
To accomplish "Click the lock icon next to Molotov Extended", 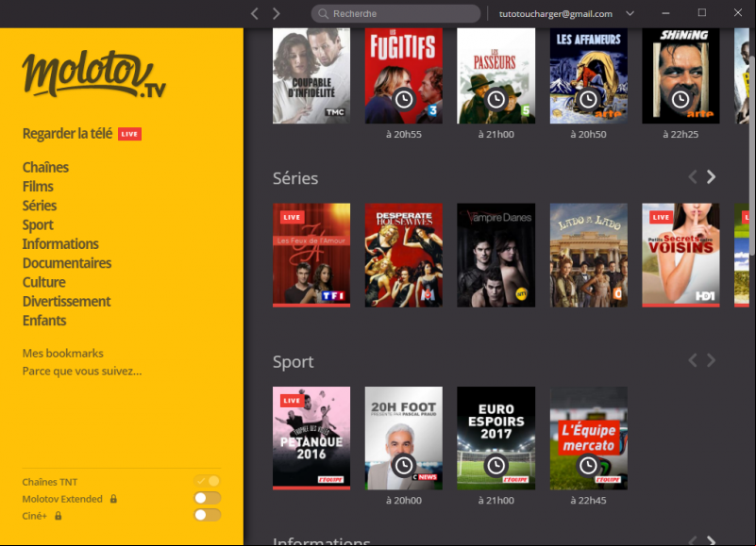I will [113, 499].
